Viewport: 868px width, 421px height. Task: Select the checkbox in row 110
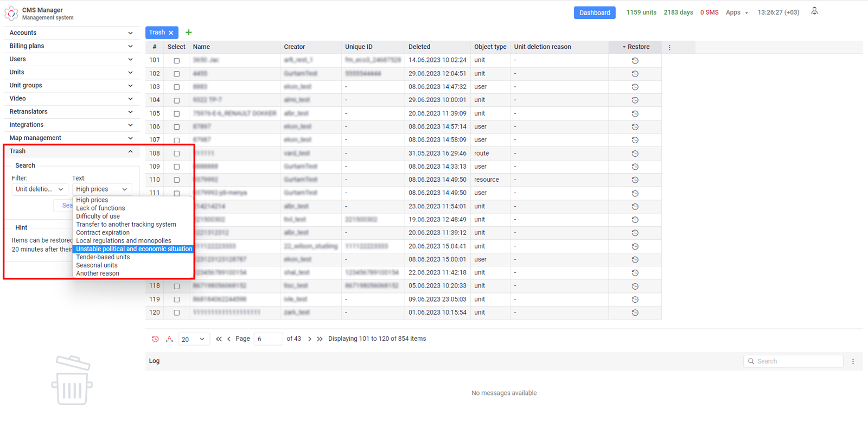click(176, 180)
